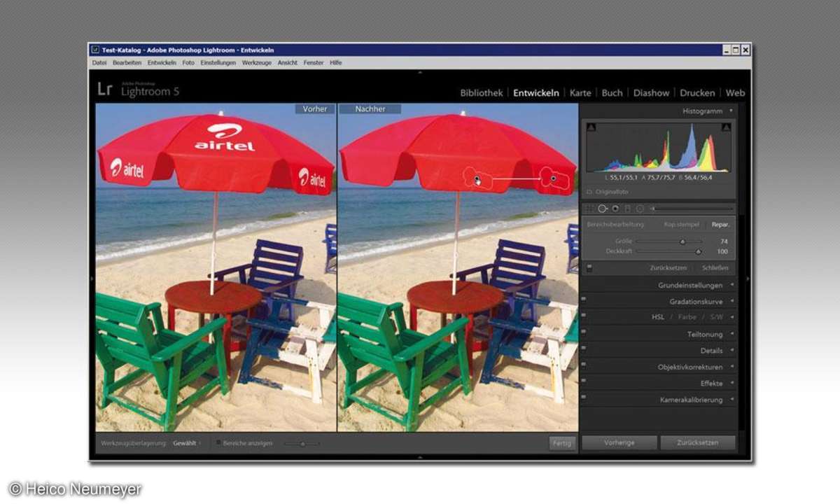
Task: Select the crop overlay grid tool
Action: pyautogui.click(x=589, y=208)
